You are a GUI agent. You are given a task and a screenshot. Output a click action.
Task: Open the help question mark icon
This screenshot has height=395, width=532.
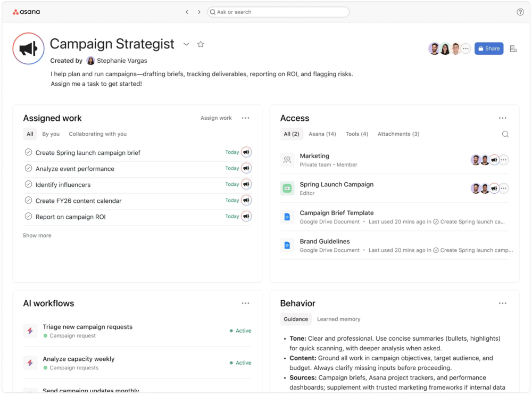[x=520, y=12]
